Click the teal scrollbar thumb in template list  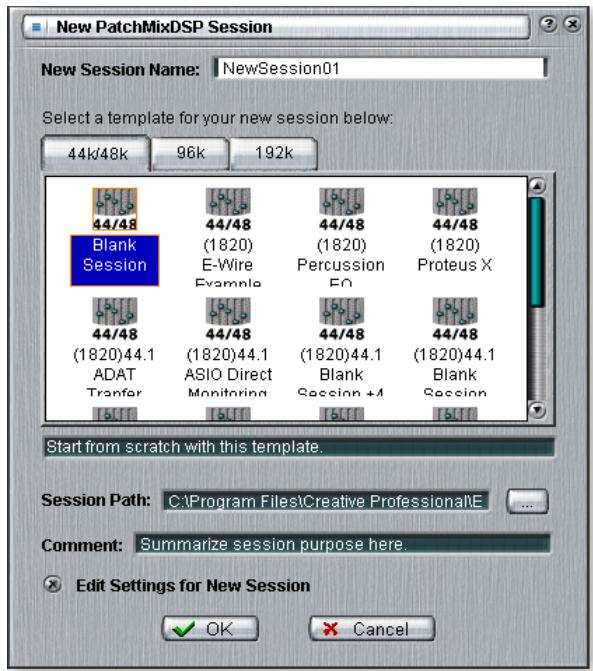(537, 252)
